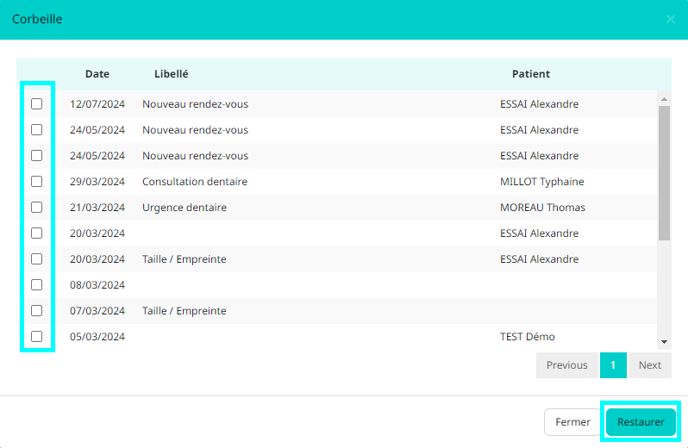Screen dimensions: 688x448
Task: Click the scrollbar up arrow
Action: tap(664, 99)
